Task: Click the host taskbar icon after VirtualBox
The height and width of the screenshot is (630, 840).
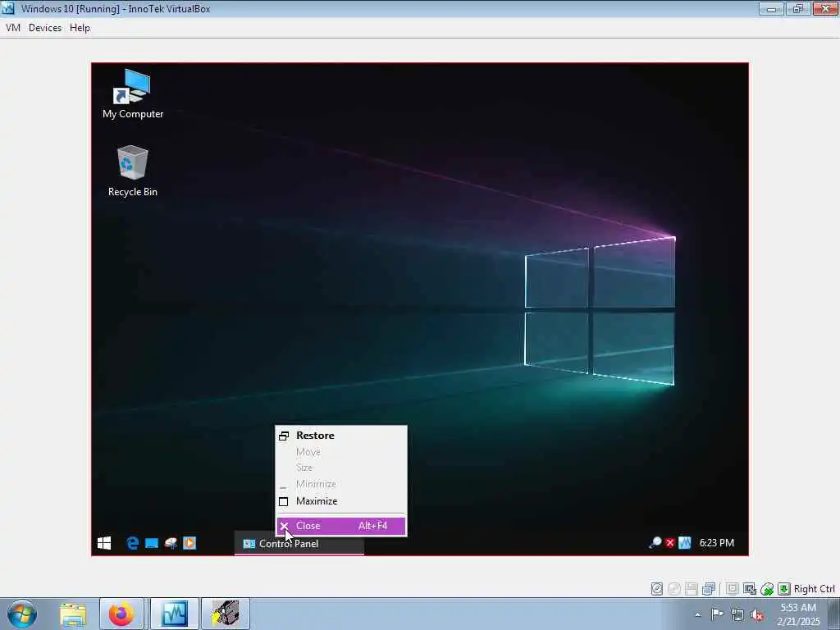Action: (225, 614)
